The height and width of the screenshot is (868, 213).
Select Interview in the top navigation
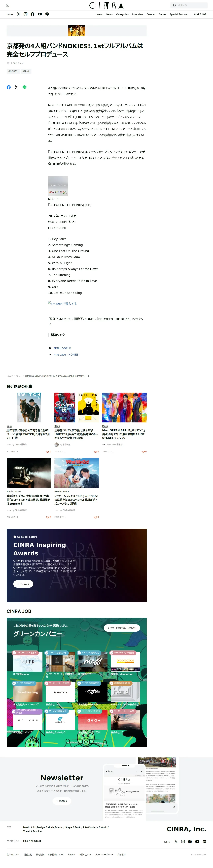[137, 14]
